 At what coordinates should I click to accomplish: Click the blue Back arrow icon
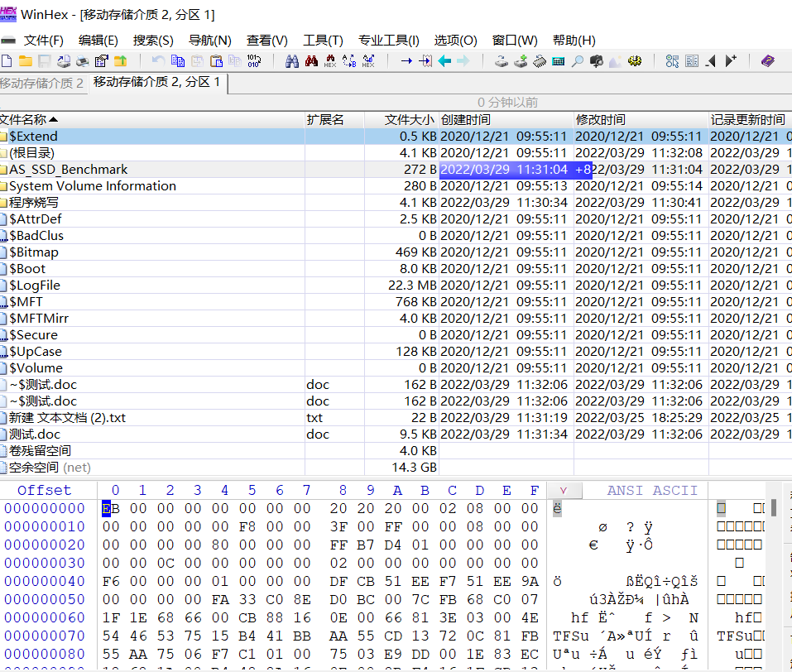(444, 61)
